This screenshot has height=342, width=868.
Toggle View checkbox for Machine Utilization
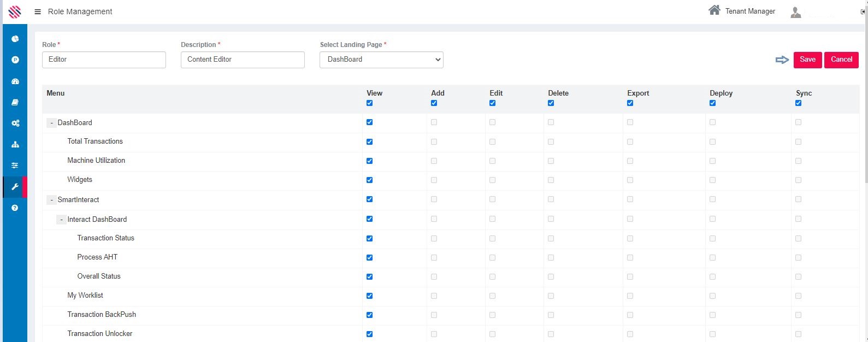[370, 161]
